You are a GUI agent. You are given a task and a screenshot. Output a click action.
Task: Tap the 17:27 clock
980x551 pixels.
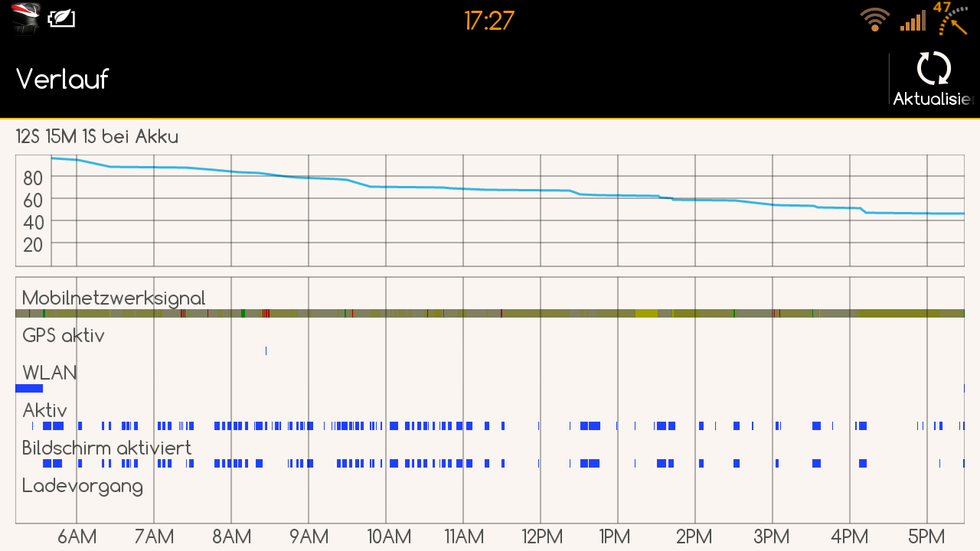click(x=488, y=21)
